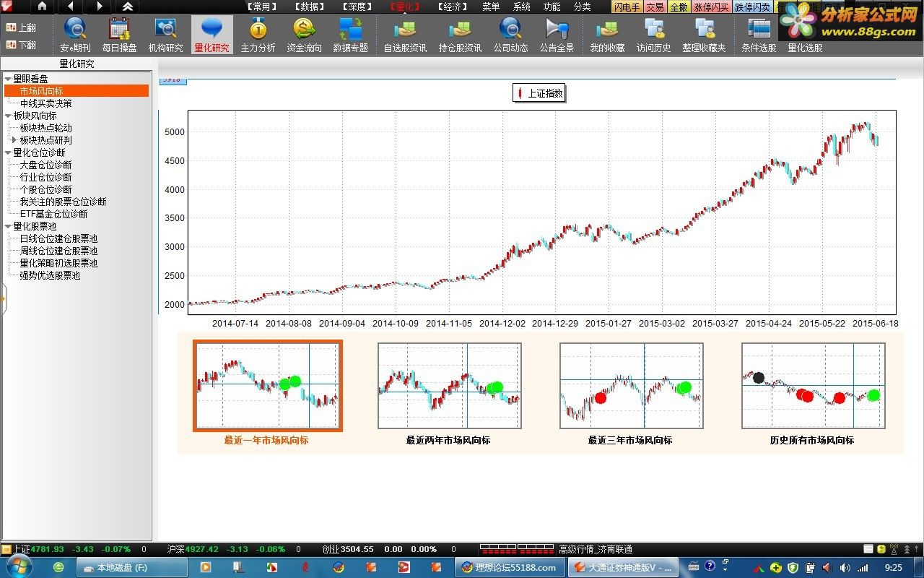Open 每日操盘 calendar icon
The image size is (924, 578).
coord(119,35)
